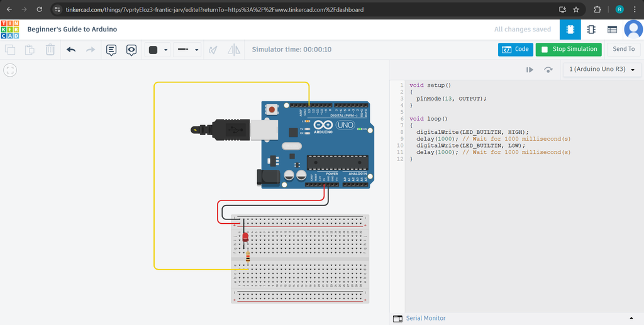
Task: Select the USB cable connector
Action: [235, 131]
